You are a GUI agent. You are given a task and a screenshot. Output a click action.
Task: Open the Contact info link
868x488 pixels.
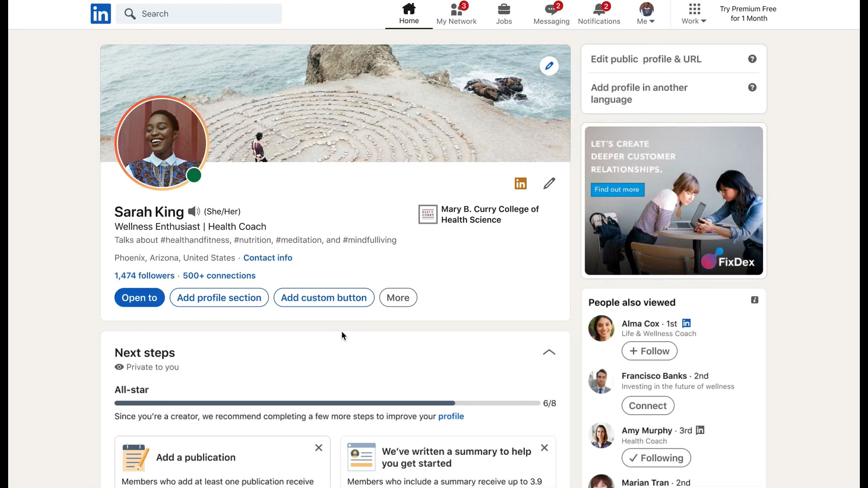[x=268, y=258]
